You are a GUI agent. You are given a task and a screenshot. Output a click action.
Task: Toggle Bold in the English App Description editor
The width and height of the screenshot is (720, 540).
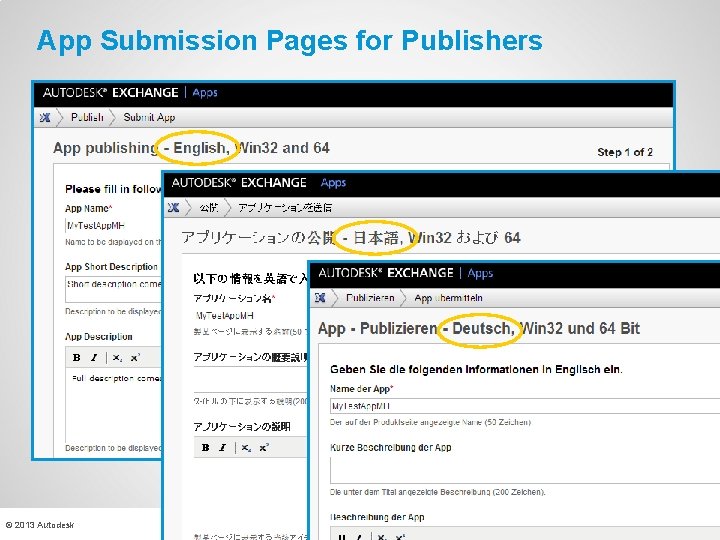click(77, 358)
